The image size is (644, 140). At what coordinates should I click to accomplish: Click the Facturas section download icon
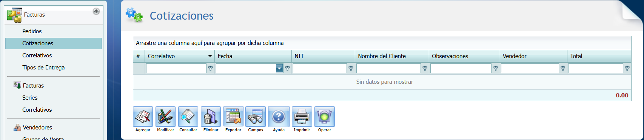pos(17,85)
